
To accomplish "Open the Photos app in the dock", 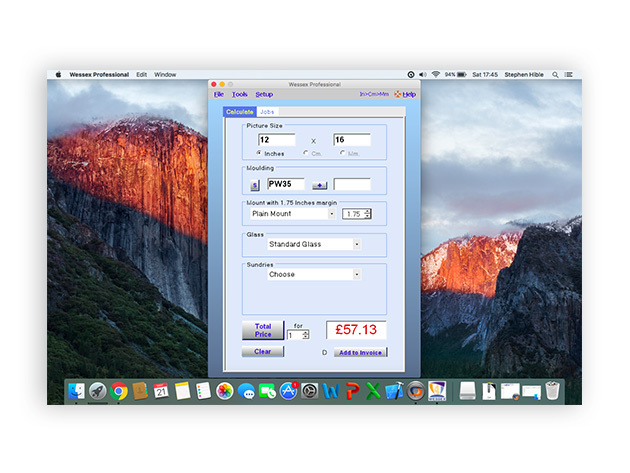I will (225, 391).
